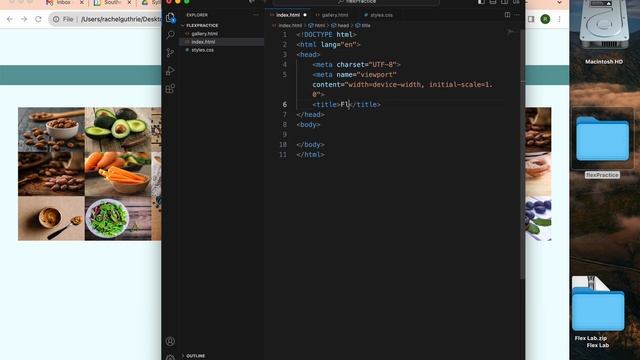Open the Manage gear in VS Code
The image size is (640, 360).
pos(170,357)
